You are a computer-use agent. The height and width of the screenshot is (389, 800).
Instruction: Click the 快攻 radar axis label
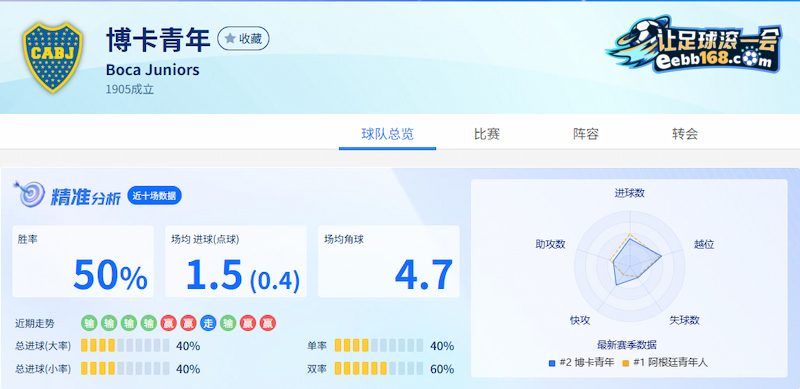(580, 320)
